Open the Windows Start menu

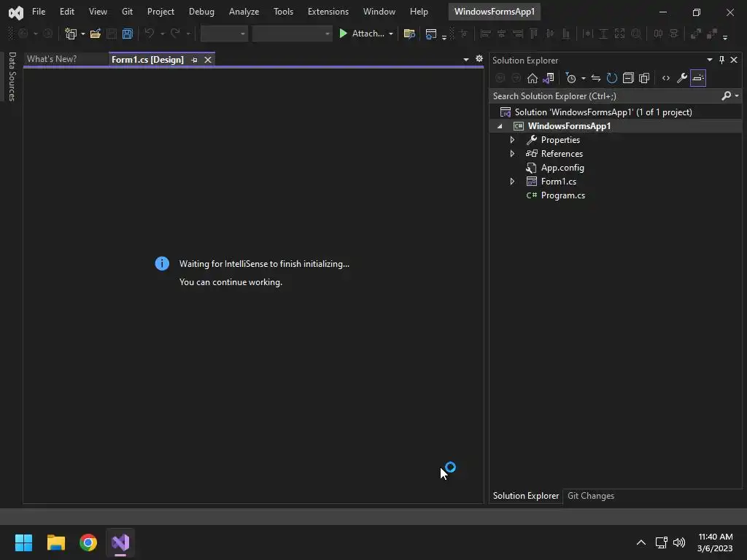pyautogui.click(x=23, y=542)
